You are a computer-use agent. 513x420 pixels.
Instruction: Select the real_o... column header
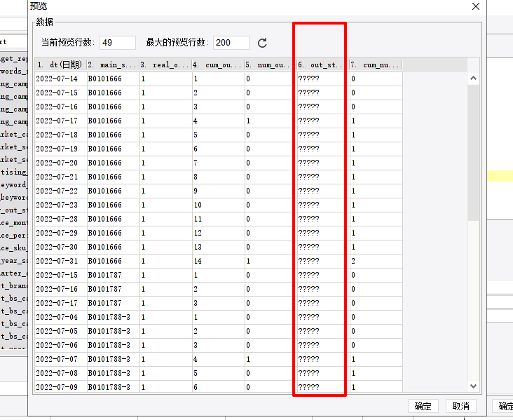166,65
